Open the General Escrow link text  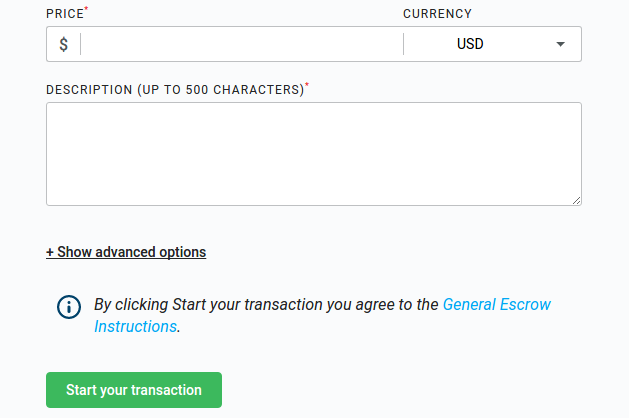point(497,304)
